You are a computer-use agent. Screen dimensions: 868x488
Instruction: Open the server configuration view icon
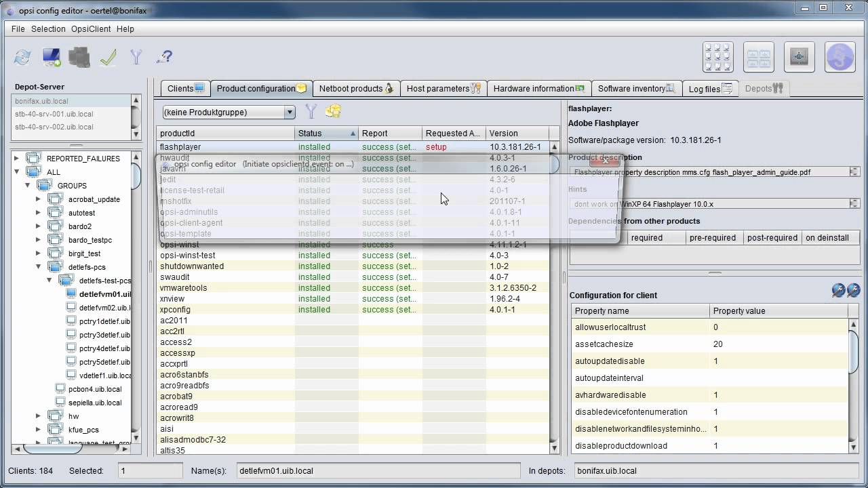coord(800,58)
